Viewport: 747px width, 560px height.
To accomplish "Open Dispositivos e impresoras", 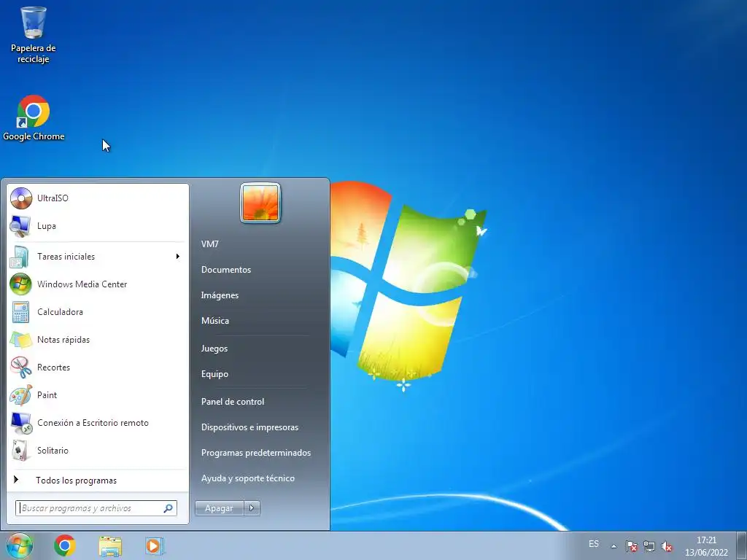I will pos(249,427).
